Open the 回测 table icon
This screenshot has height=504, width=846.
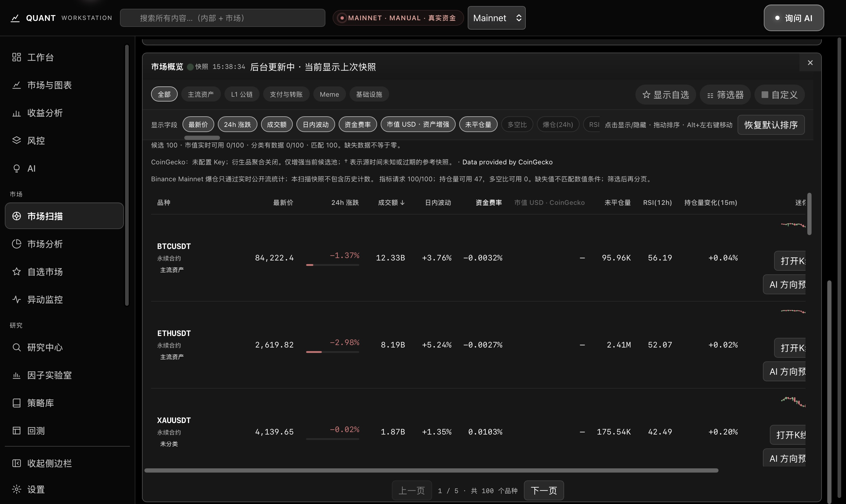coord(16,431)
